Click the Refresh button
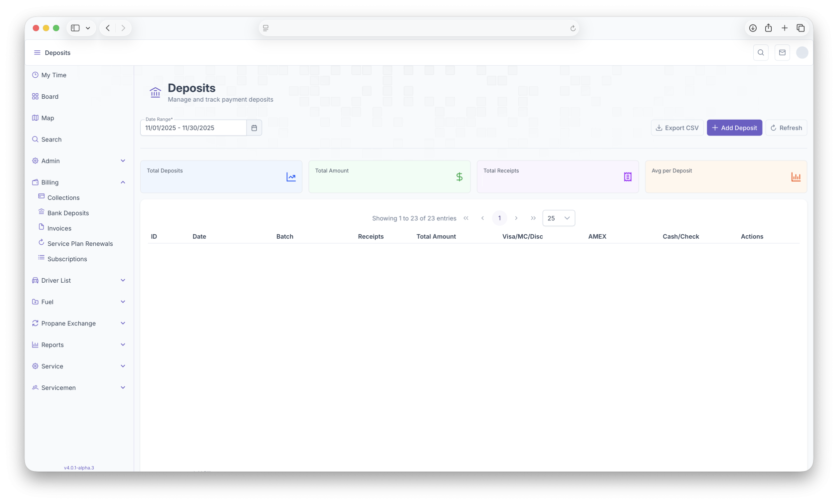This screenshot has height=504, width=838. pos(786,128)
